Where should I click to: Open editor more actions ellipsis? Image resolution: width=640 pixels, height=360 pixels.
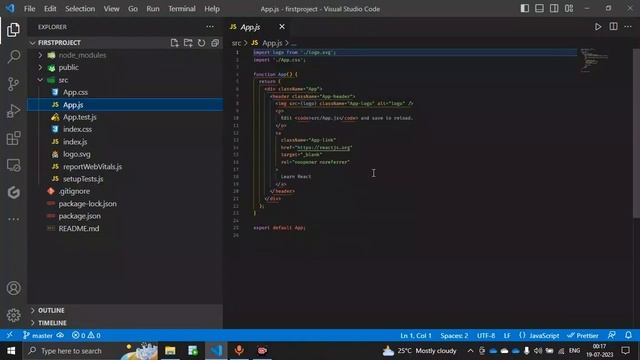point(628,27)
